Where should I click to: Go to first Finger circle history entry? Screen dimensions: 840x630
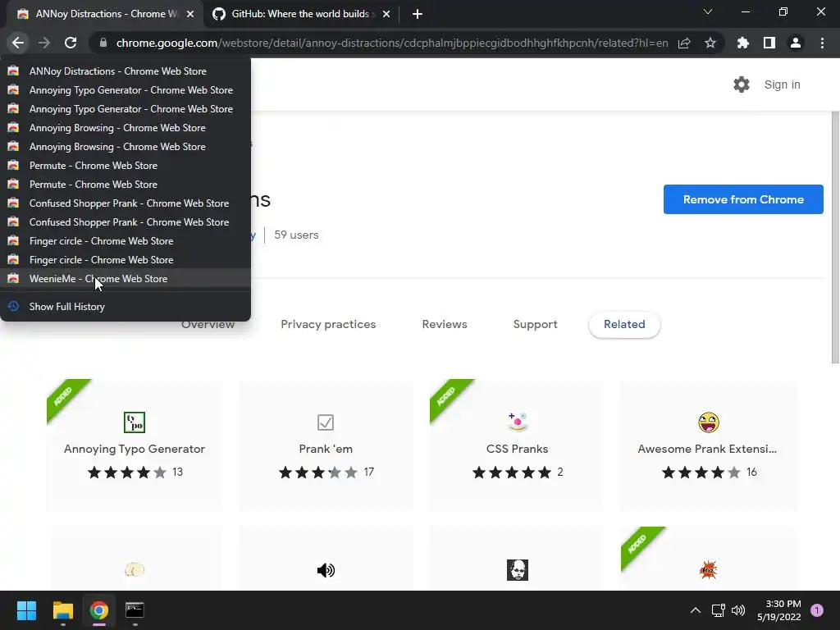(126, 241)
